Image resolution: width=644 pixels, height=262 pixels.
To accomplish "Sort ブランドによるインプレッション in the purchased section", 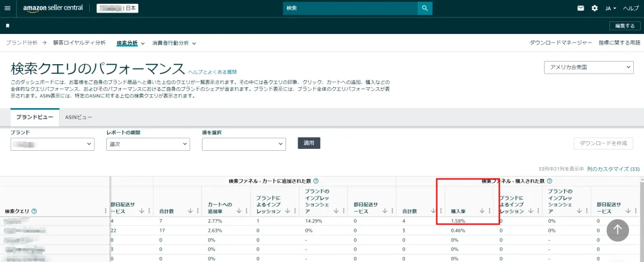I will [x=531, y=210].
